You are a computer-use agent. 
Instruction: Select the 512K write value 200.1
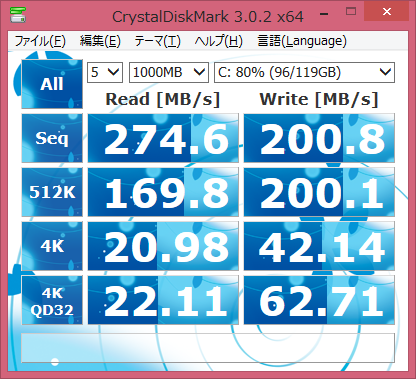(x=319, y=192)
